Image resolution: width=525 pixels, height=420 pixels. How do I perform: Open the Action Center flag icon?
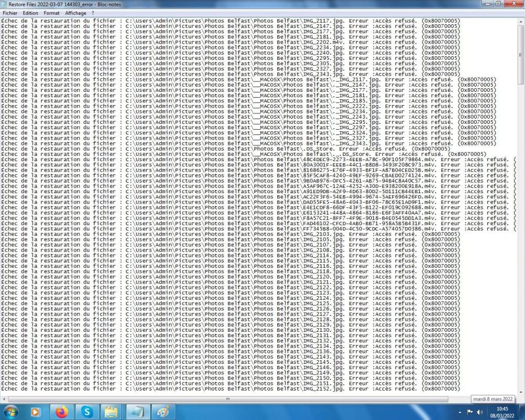(469, 412)
